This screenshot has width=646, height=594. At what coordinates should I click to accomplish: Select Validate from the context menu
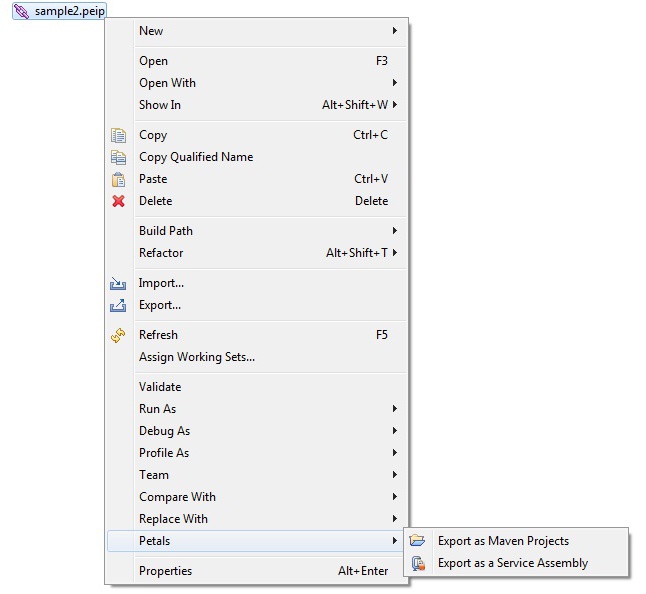pos(160,387)
